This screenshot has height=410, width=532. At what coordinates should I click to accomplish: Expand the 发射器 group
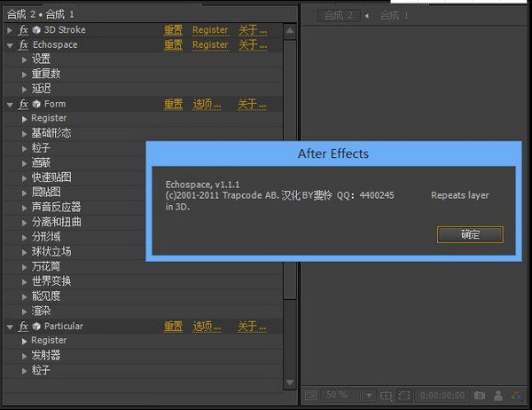click(25, 357)
